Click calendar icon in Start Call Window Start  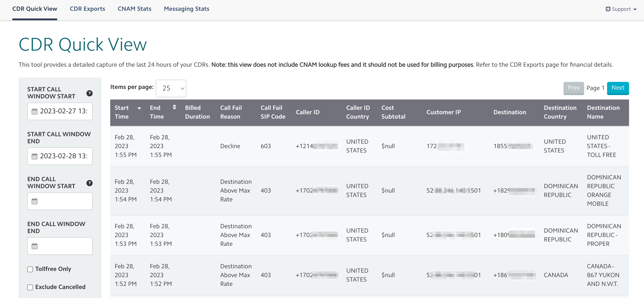[35, 111]
